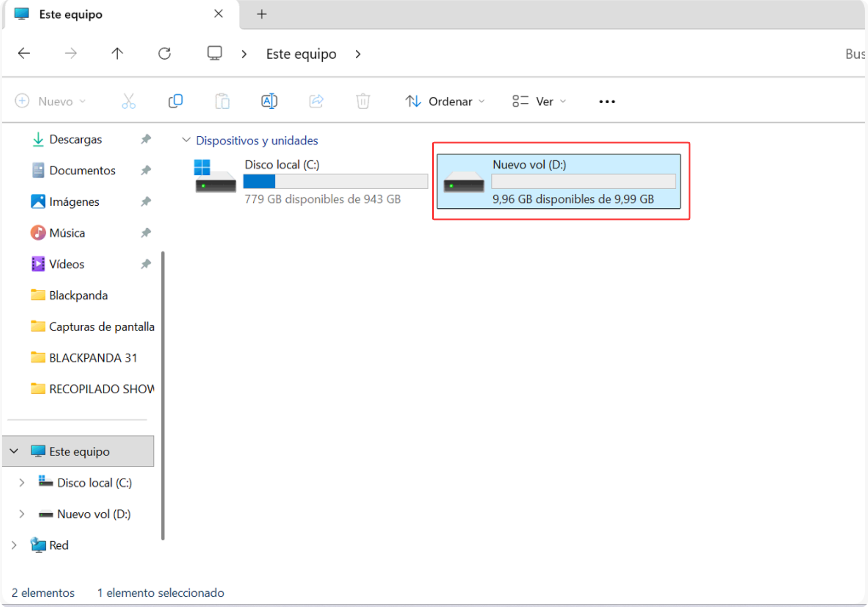
Task: Click the Cut scissors icon
Action: (128, 101)
